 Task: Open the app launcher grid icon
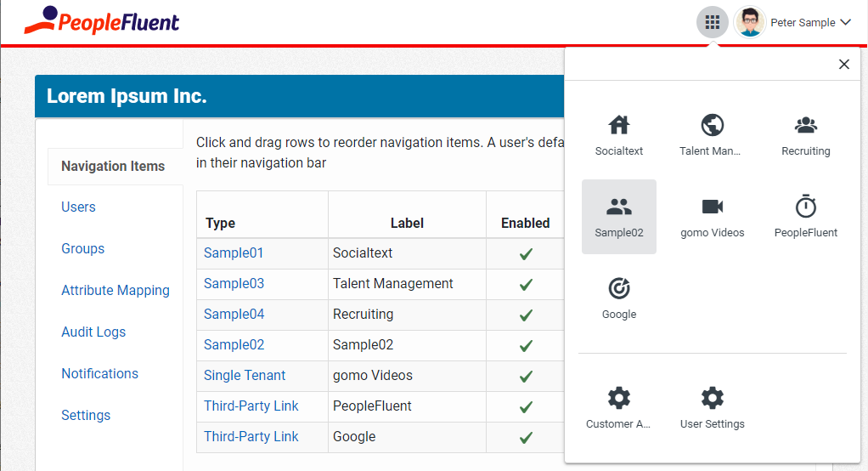click(712, 23)
